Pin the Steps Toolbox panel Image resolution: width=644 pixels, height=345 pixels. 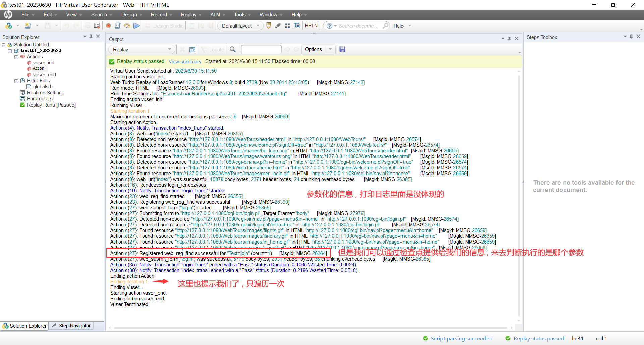(x=631, y=37)
